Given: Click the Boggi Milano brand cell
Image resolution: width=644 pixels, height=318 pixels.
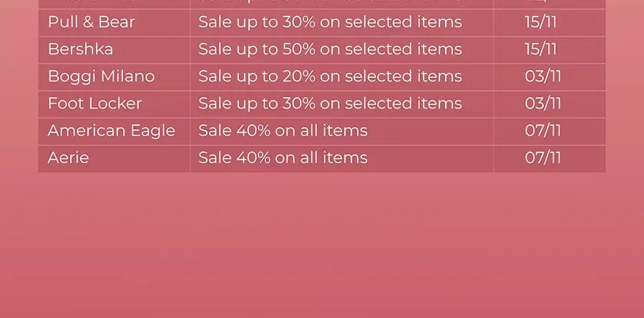Looking at the screenshot, I should tap(114, 76).
